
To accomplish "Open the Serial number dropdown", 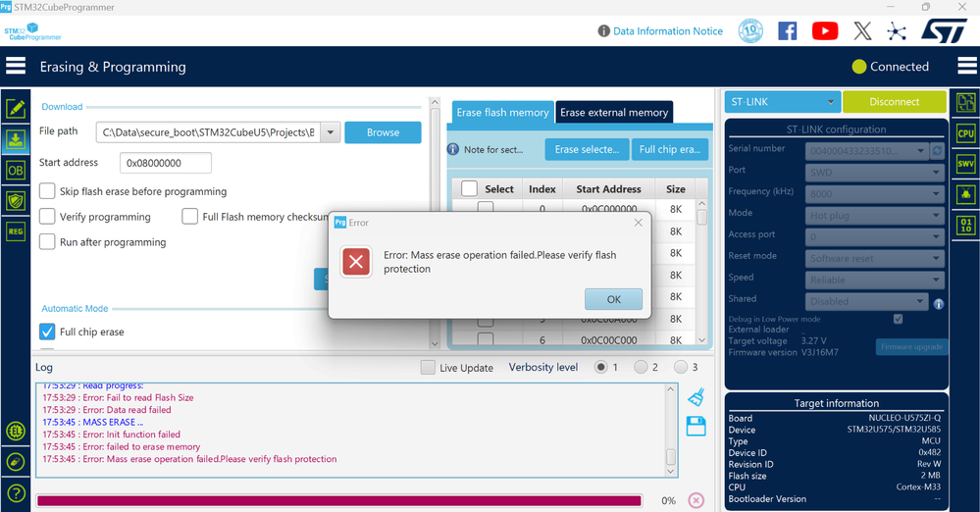I will [867, 151].
